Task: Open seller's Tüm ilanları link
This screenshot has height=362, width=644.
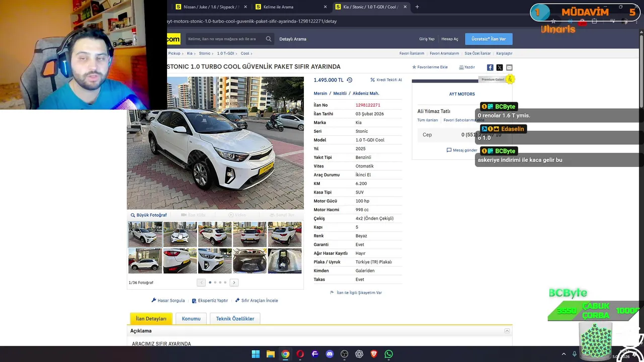Action: pyautogui.click(x=428, y=120)
